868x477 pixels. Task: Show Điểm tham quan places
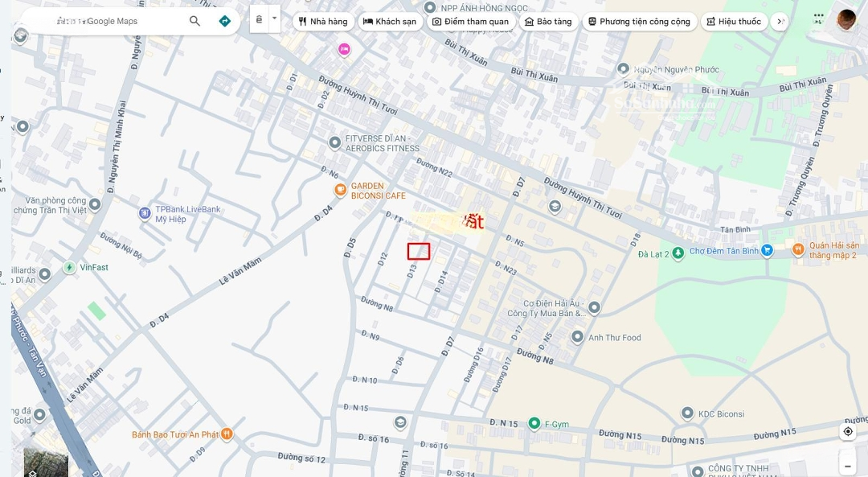pos(470,22)
